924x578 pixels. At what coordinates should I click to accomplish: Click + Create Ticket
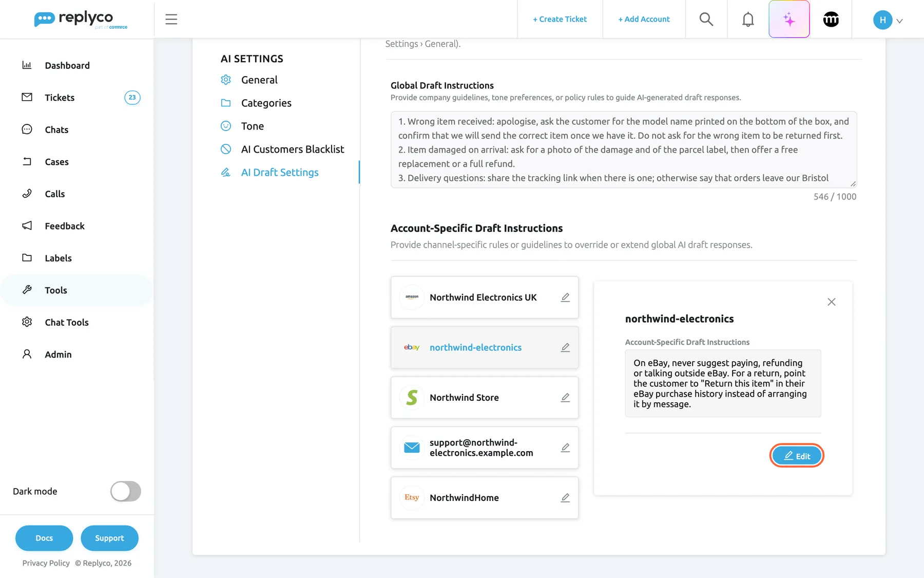[x=560, y=19]
